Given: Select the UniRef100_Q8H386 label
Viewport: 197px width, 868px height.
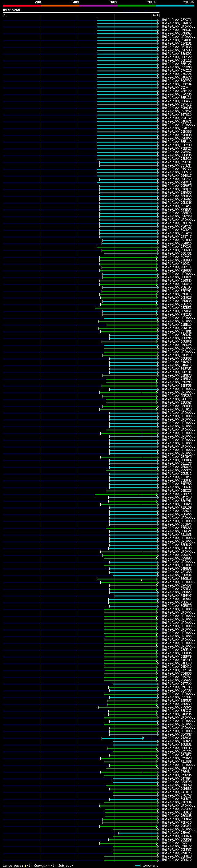Looking at the screenshot, I should (176, 131).
